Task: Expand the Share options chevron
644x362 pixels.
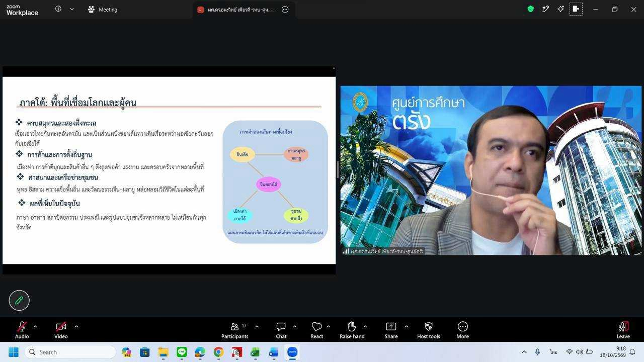Action: click(x=406, y=326)
